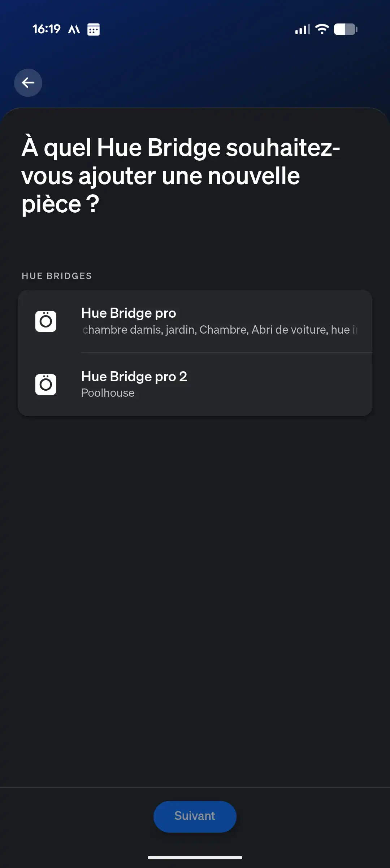Select the Hue Bridge pro title
The height and width of the screenshot is (868, 390).
click(x=129, y=313)
